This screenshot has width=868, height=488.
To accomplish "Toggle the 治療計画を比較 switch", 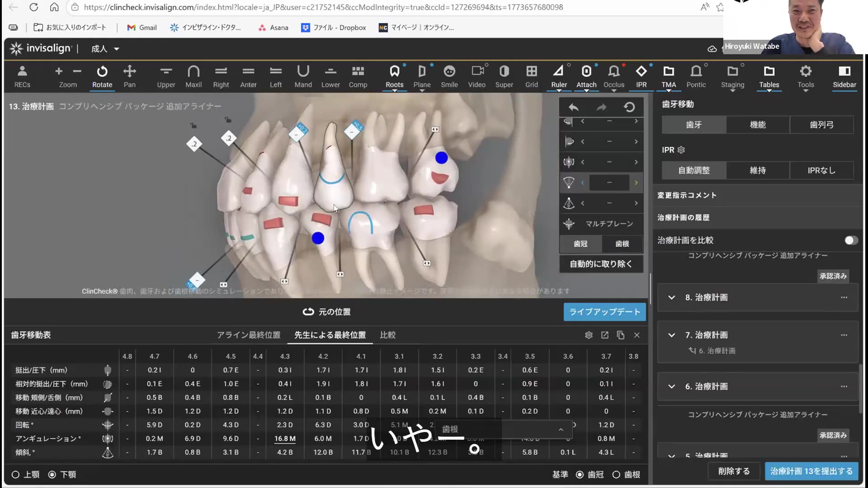I will (x=851, y=240).
